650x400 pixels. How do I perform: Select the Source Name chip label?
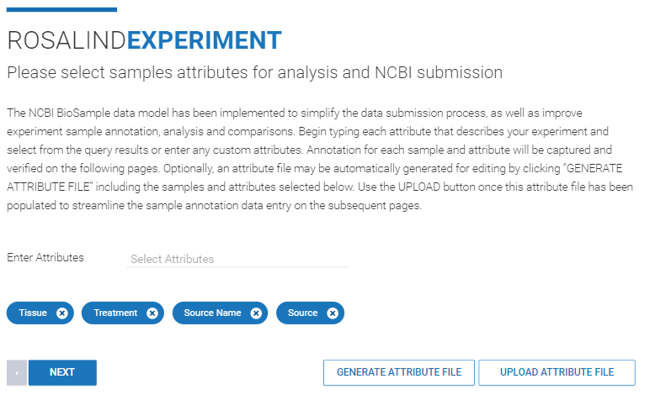point(212,313)
